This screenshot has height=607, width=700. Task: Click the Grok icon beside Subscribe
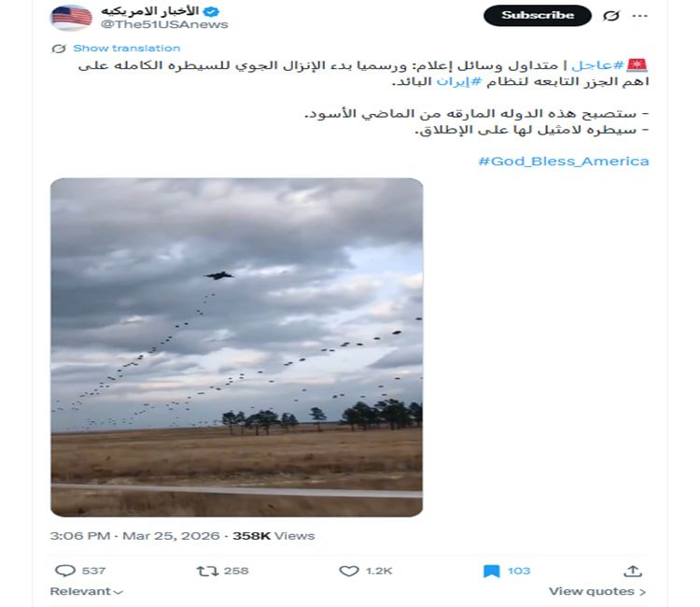(611, 16)
